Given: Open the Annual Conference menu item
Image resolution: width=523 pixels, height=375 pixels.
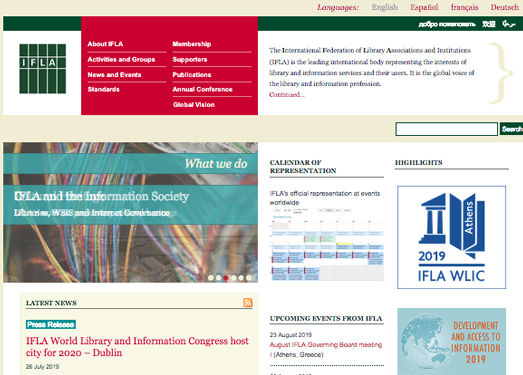Looking at the screenshot, I should 202,89.
